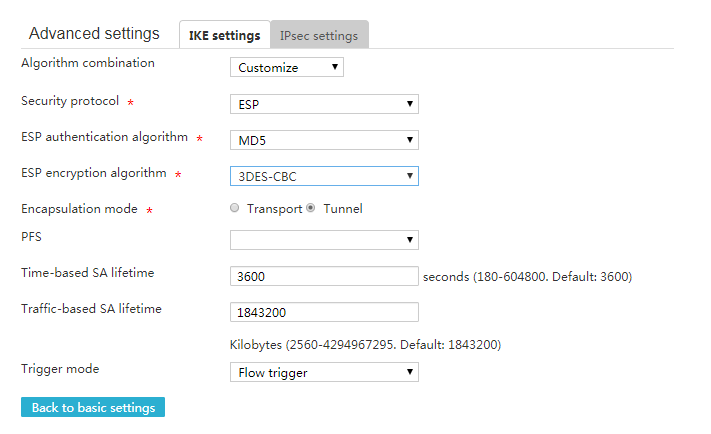The width and height of the screenshot is (711, 434).
Task: Open the ESP encryption algorithm 3DES-CBC dropdown
Action: tap(324, 176)
